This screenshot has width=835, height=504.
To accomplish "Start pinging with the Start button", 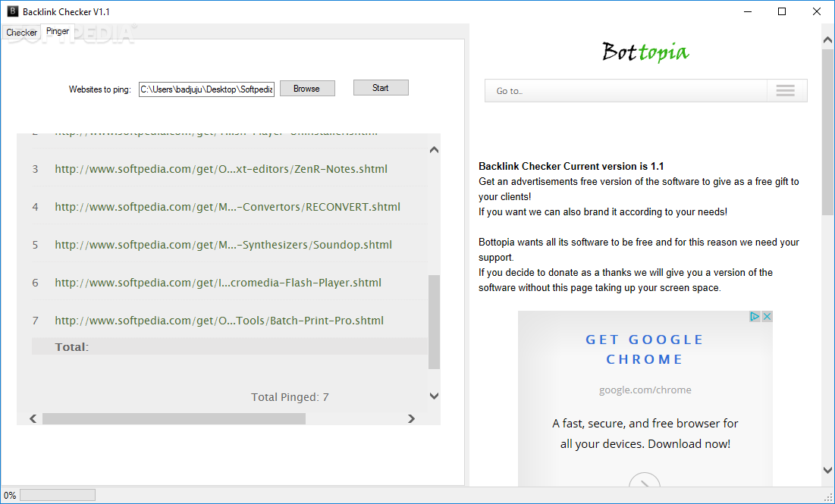I will tap(381, 88).
